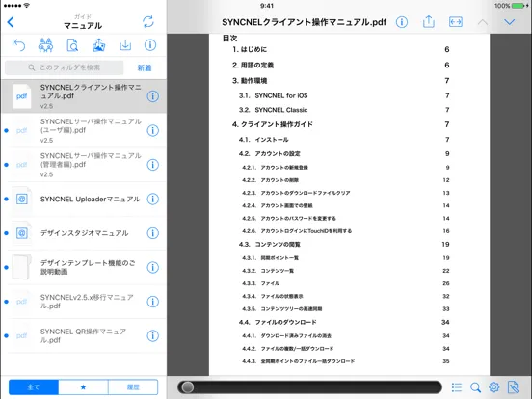Open デザインスタジオマニュアル item
Screen dimensions: 532x399
coord(84,233)
